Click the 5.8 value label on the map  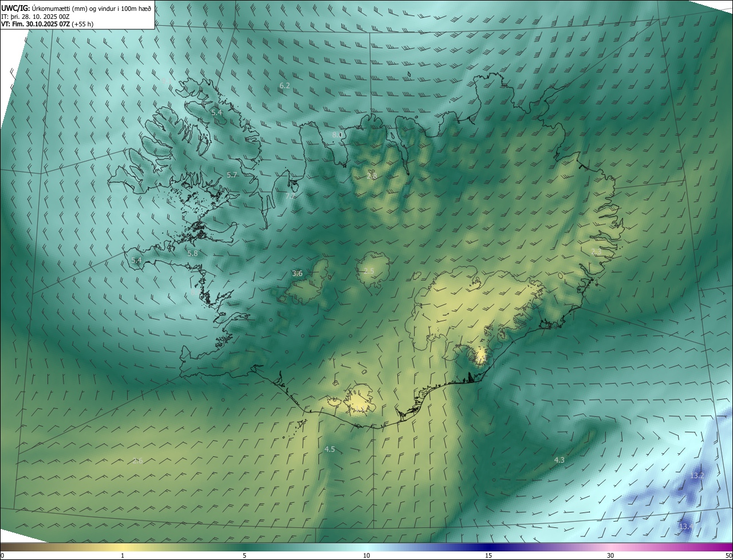pyautogui.click(x=192, y=253)
